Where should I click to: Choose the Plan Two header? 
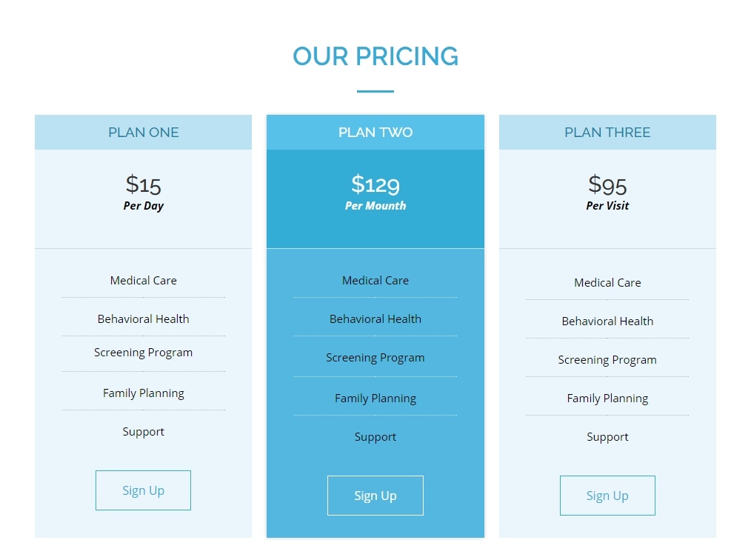(x=375, y=133)
